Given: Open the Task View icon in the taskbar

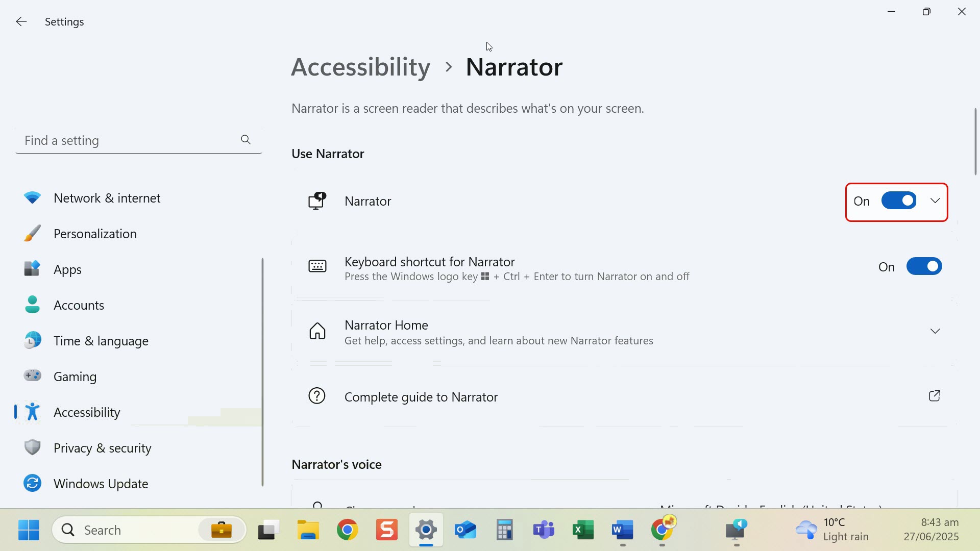Looking at the screenshot, I should point(268,530).
